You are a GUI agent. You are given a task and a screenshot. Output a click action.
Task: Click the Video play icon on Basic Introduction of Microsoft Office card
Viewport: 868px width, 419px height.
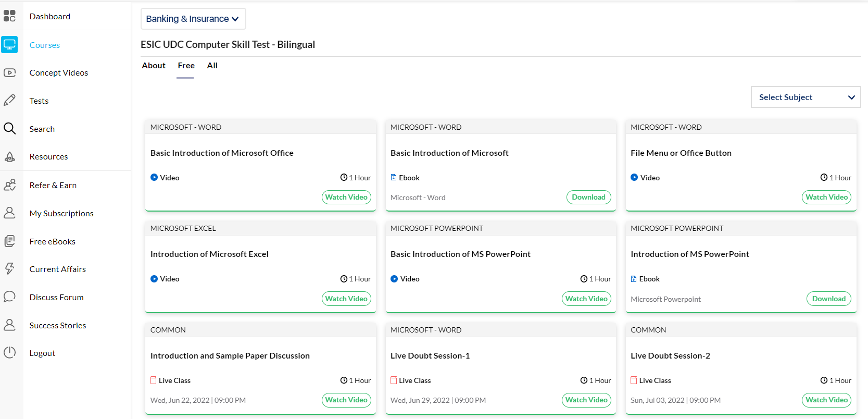coord(154,177)
